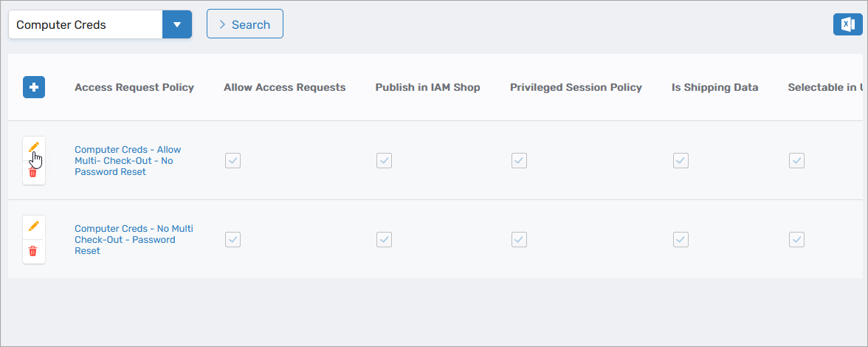Click the Computer Creds combo box field

(x=85, y=24)
